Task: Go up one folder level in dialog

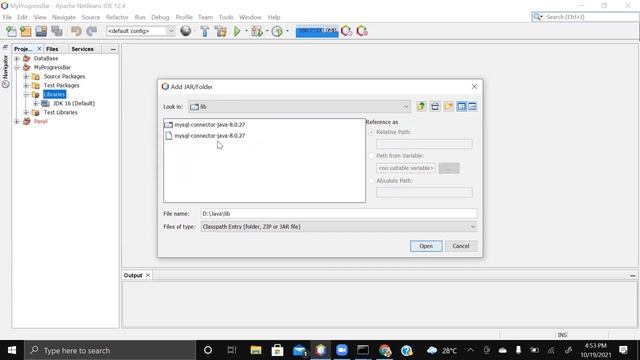Action: (x=421, y=107)
